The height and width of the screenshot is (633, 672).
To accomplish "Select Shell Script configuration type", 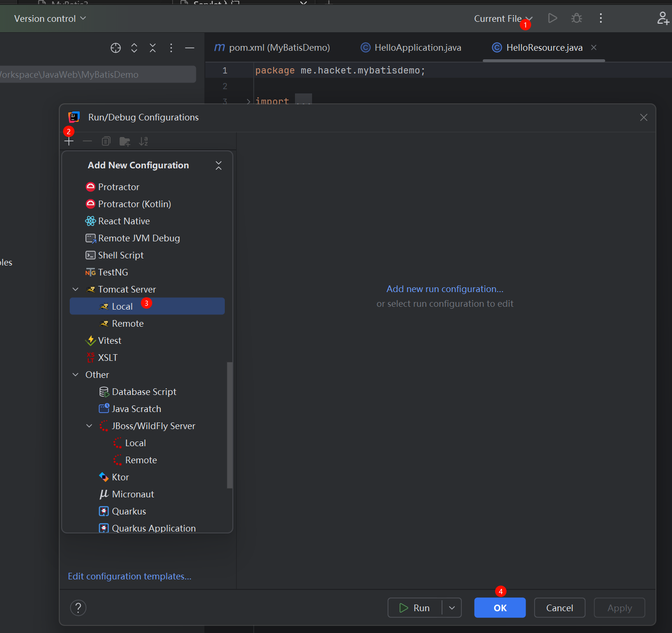I will coord(147,255).
